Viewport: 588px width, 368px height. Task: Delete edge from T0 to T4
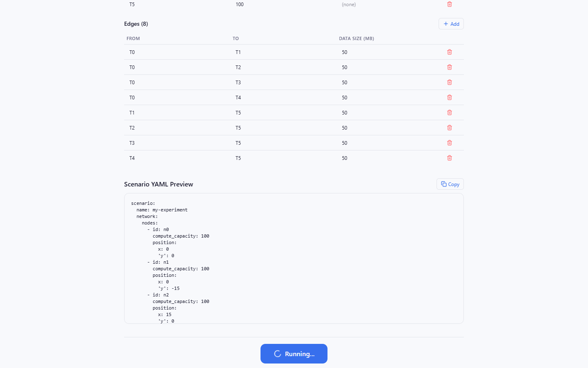click(x=449, y=97)
